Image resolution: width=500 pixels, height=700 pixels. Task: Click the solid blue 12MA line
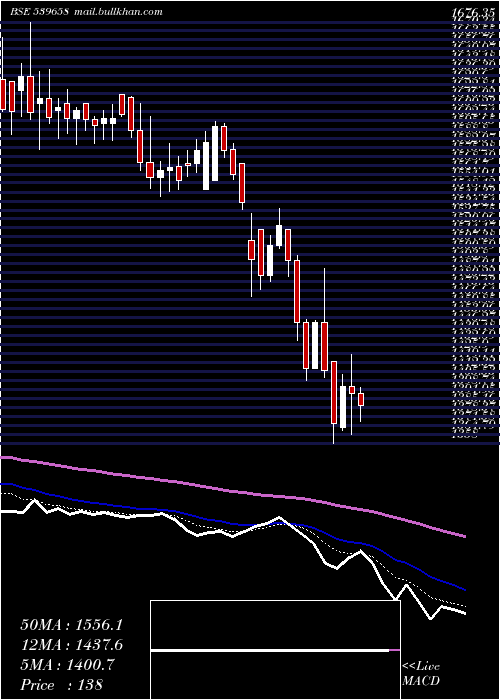point(232,524)
